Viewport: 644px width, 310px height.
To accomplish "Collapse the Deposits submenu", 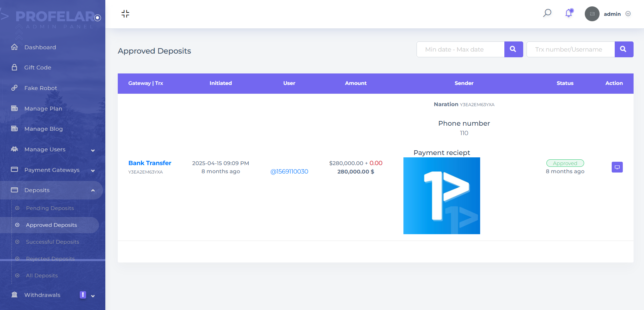I will point(93,190).
